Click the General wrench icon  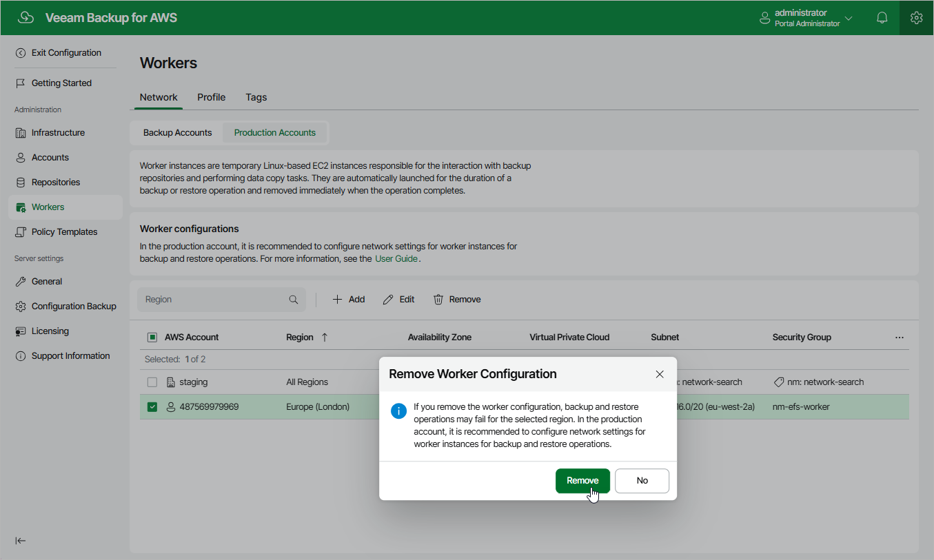(21, 282)
